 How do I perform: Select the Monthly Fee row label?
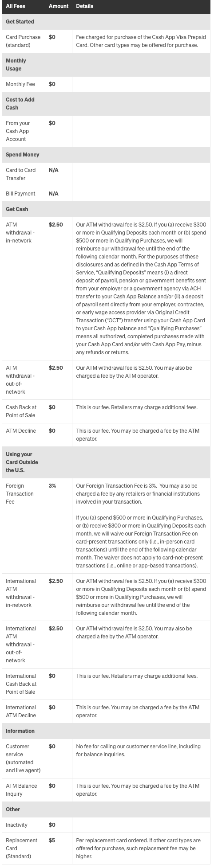pos(20,84)
